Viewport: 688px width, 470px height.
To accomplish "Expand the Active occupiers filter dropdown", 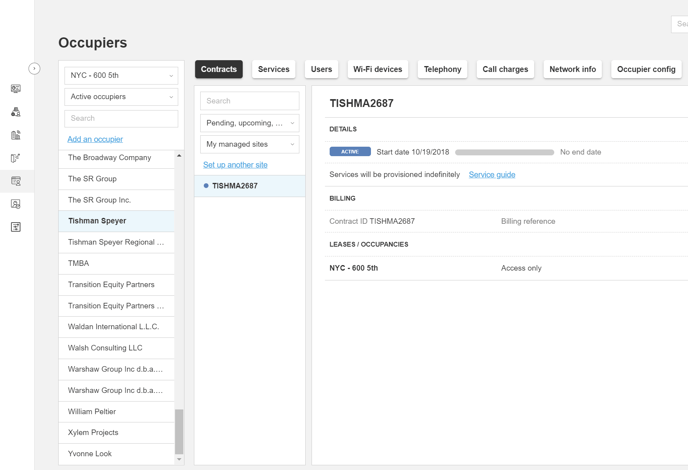I will 121,97.
